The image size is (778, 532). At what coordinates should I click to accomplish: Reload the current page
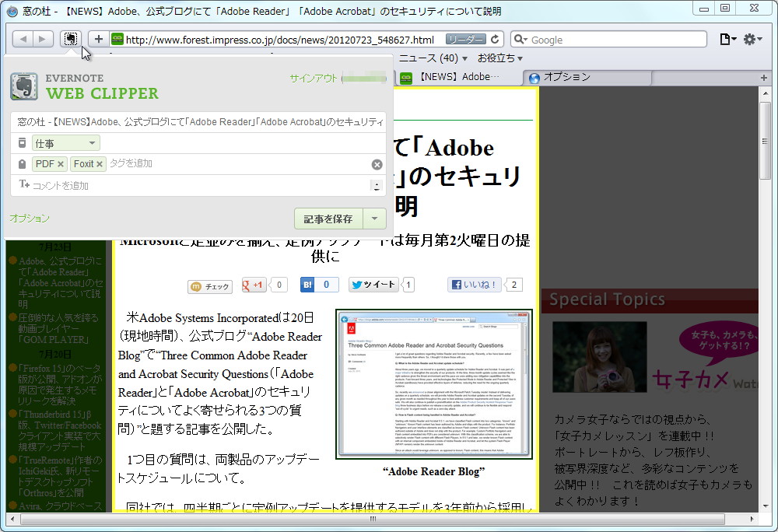point(495,39)
